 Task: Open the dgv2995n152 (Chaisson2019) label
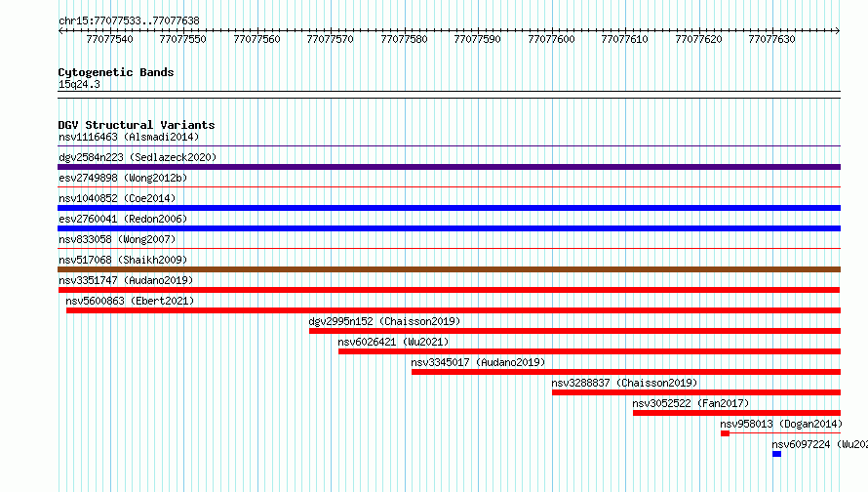tap(384, 321)
